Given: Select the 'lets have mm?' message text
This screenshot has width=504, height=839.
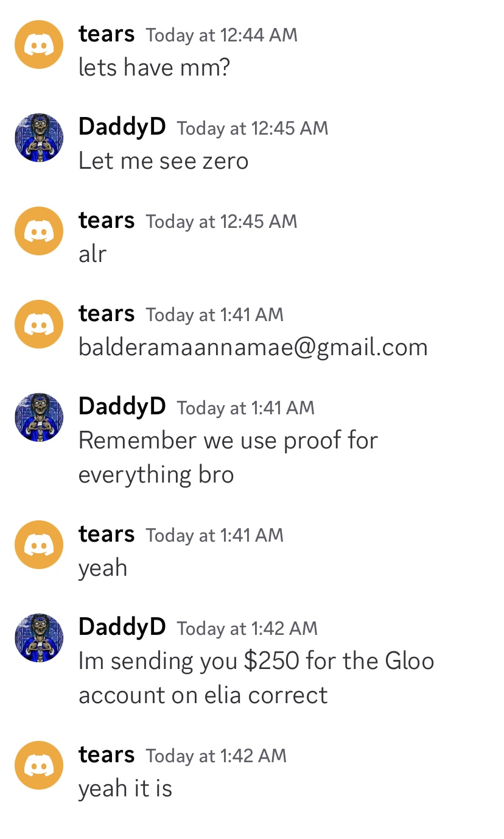Looking at the screenshot, I should pos(155,67).
